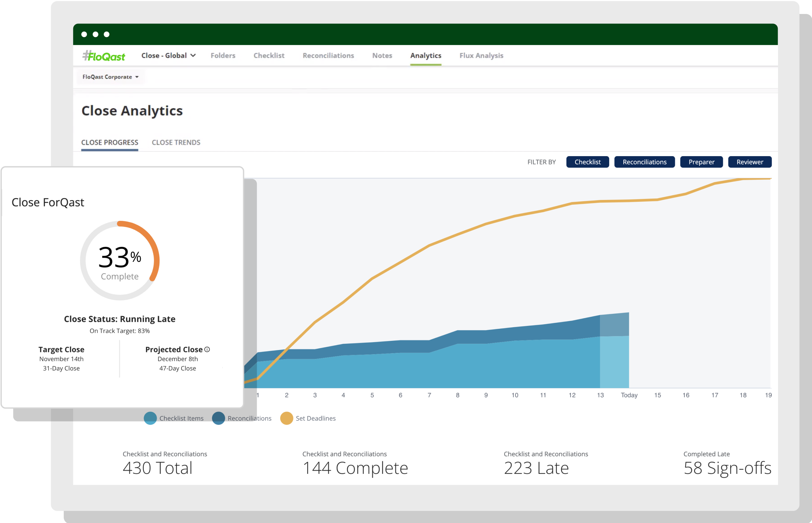Open the FloQast Corporate entity dropdown
The width and height of the screenshot is (812, 523).
tap(110, 77)
